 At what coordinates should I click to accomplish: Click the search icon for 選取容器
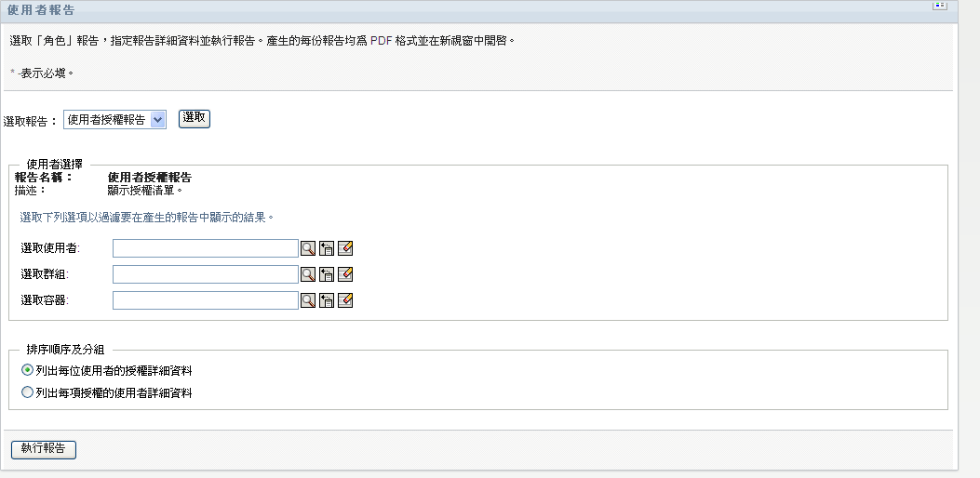tap(307, 300)
